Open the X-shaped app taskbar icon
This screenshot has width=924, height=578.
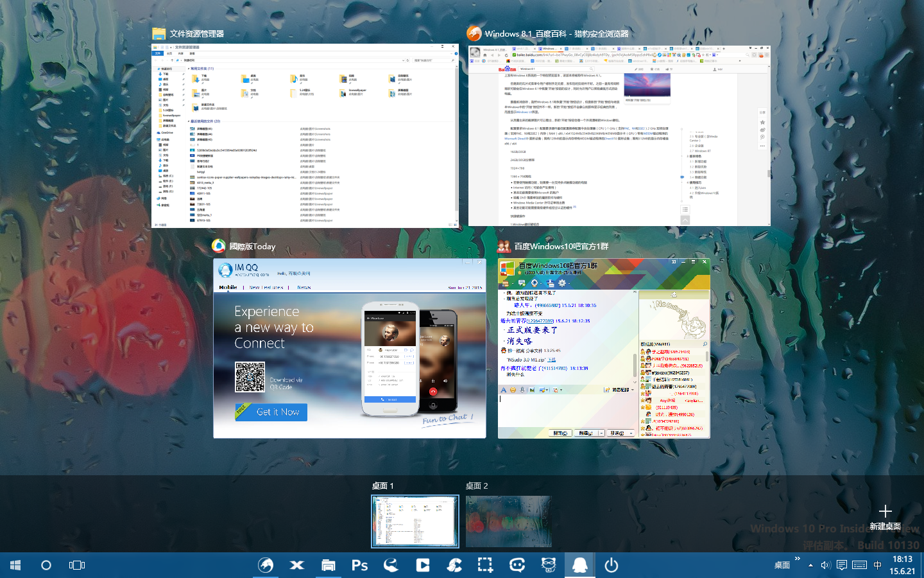click(296, 565)
